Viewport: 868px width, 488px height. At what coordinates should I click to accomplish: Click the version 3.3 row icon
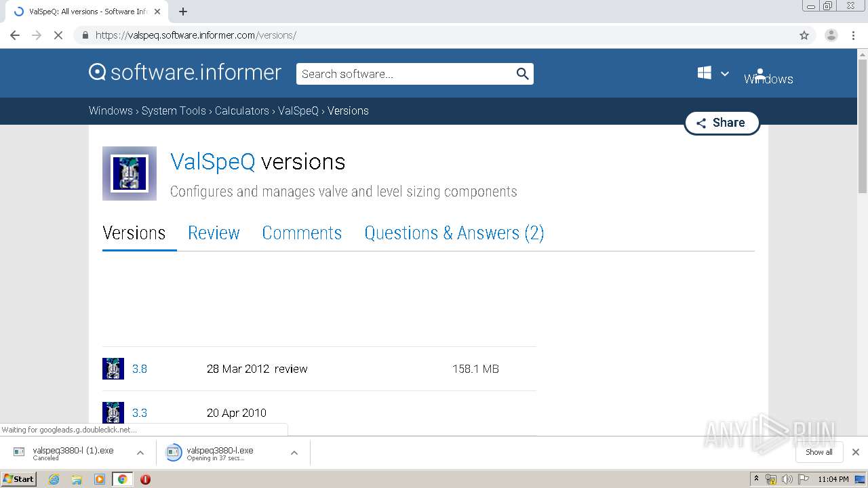pos(113,413)
